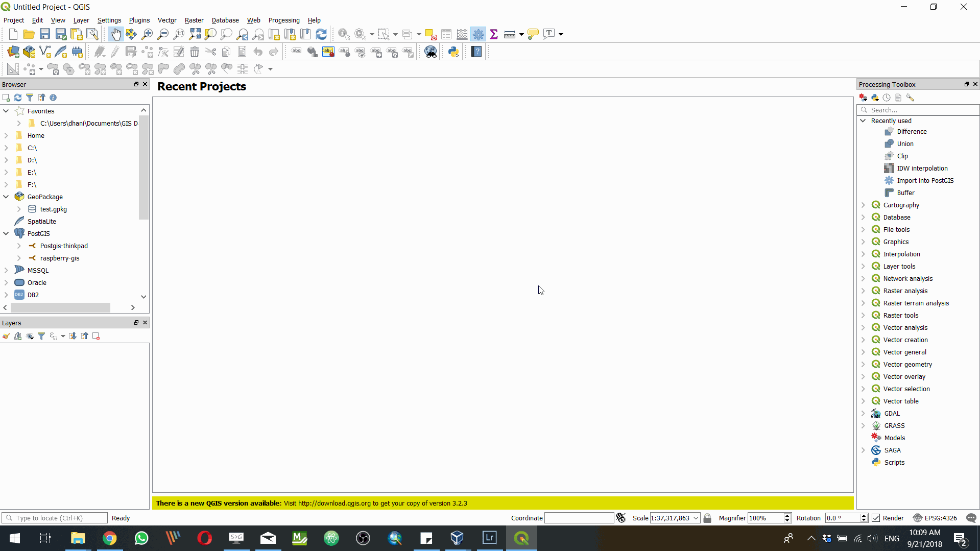Select the Pan Map tool
980x551 pixels.
116,34
